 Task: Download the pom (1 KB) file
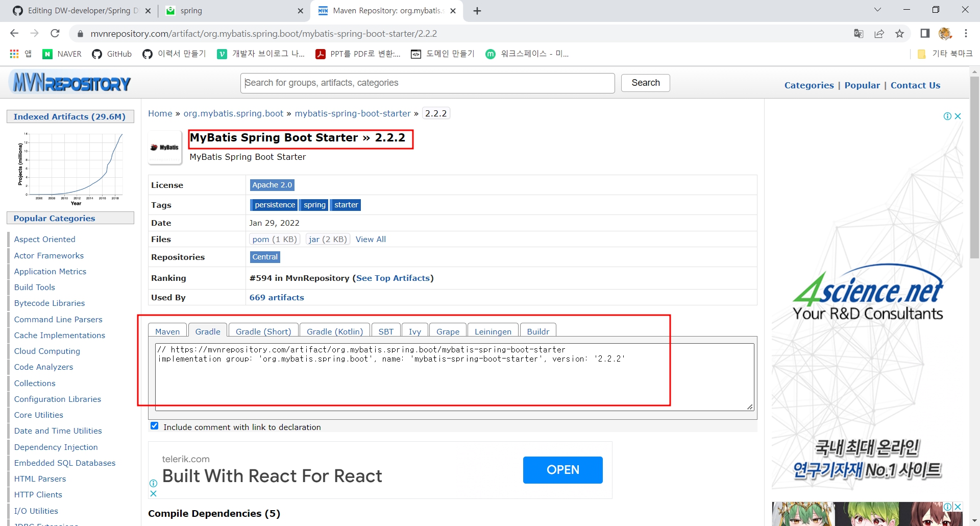275,239
